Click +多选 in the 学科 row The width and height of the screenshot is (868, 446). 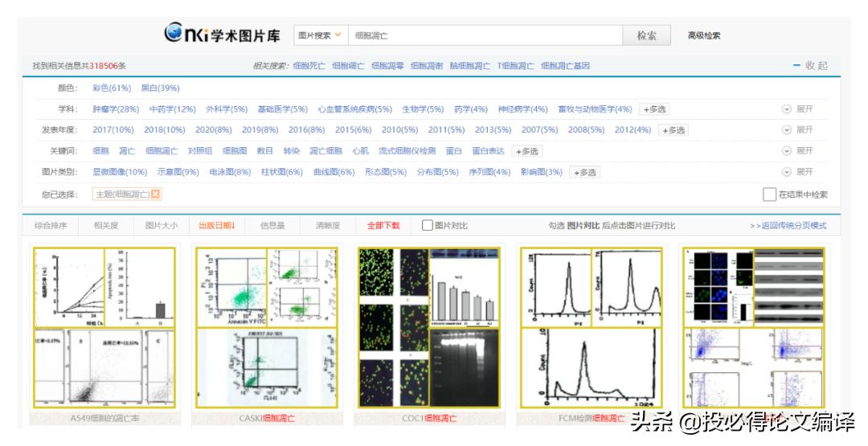click(653, 109)
